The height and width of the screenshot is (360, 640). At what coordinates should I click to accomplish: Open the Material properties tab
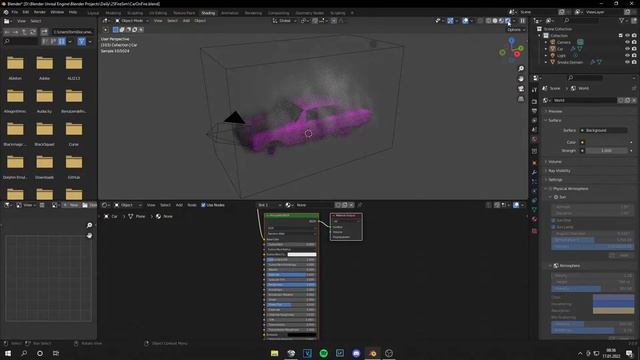(x=534, y=220)
